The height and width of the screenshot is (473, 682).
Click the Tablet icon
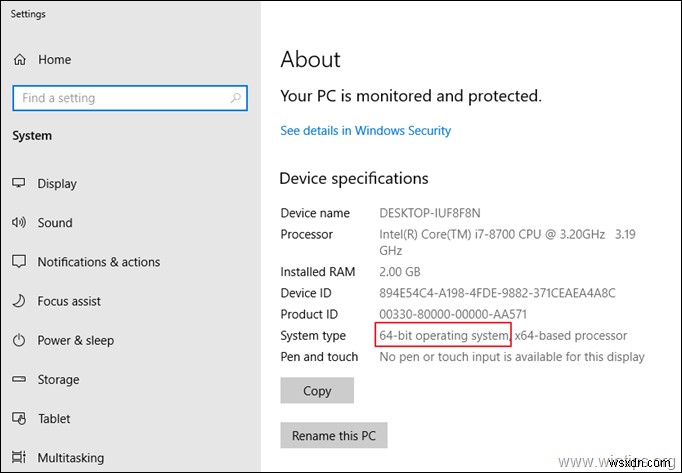[x=18, y=418]
